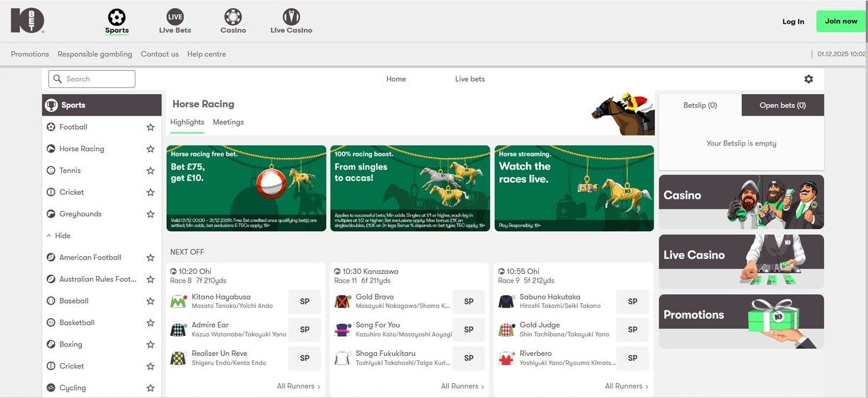The height and width of the screenshot is (398, 868).
Task: Open the 100% racing boost banner
Action: click(x=410, y=188)
